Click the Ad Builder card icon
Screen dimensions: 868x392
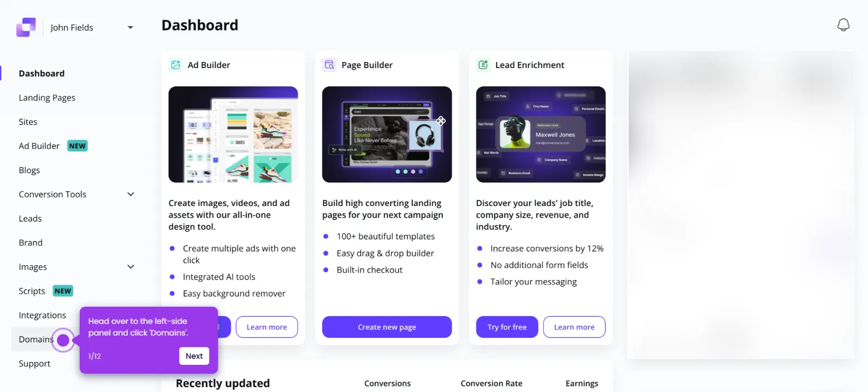click(x=176, y=65)
